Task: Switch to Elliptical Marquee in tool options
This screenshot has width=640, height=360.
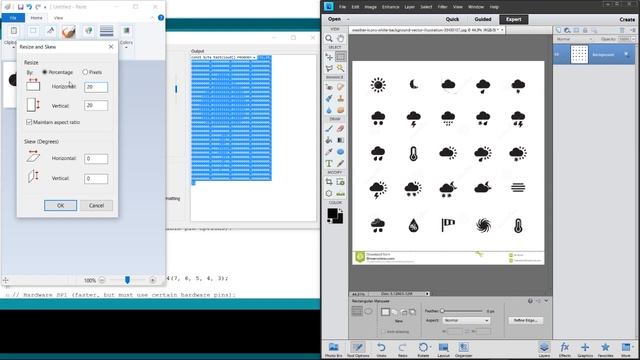Action: click(x=368, y=311)
